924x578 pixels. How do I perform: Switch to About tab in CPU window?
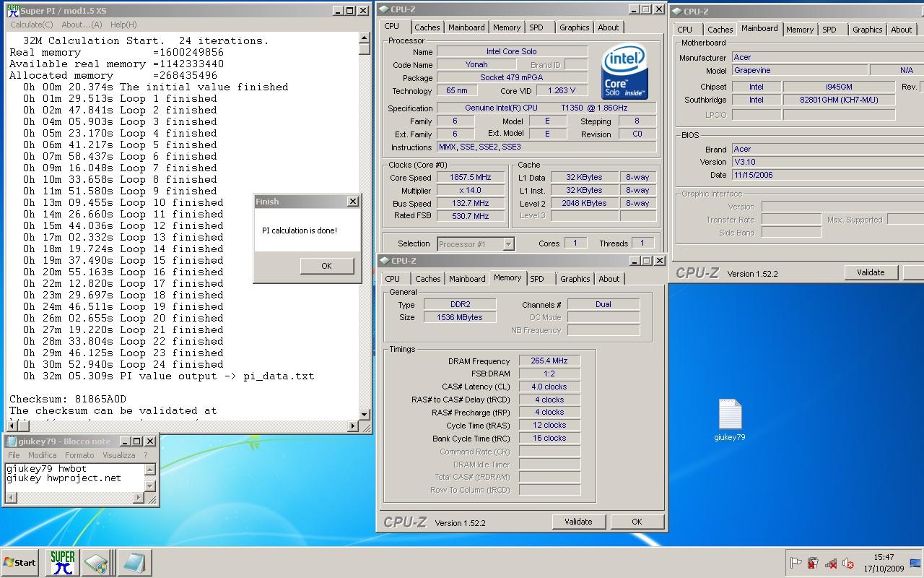[x=609, y=27]
